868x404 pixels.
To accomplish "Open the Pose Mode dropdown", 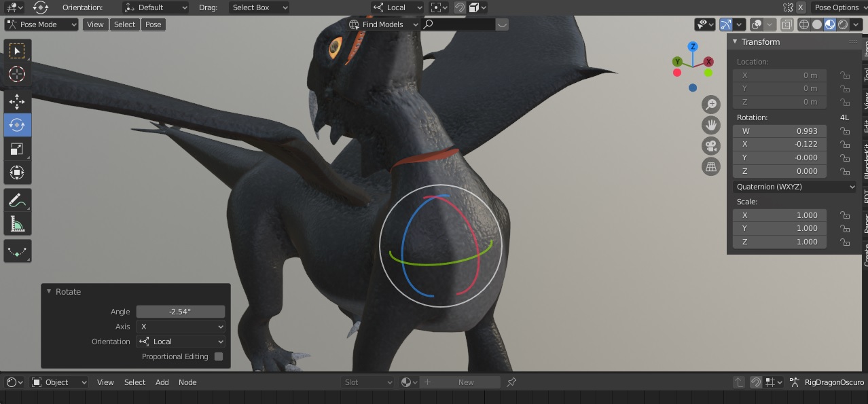I will pyautogui.click(x=42, y=24).
